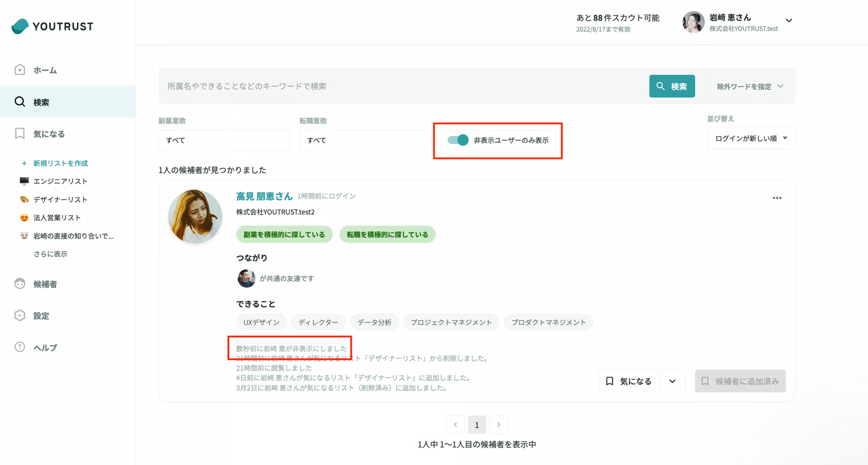This screenshot has height=465, width=868.
Task: Open the three-dot menu on the candidate card
Action: click(777, 197)
